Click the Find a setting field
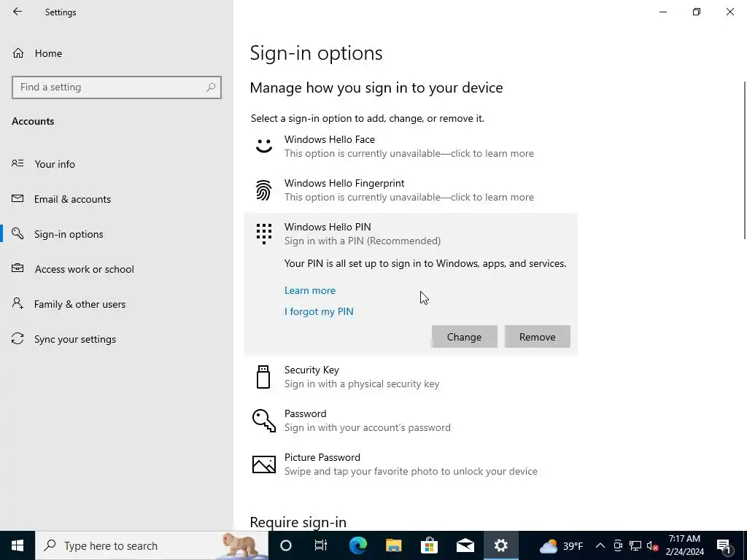 pyautogui.click(x=117, y=87)
